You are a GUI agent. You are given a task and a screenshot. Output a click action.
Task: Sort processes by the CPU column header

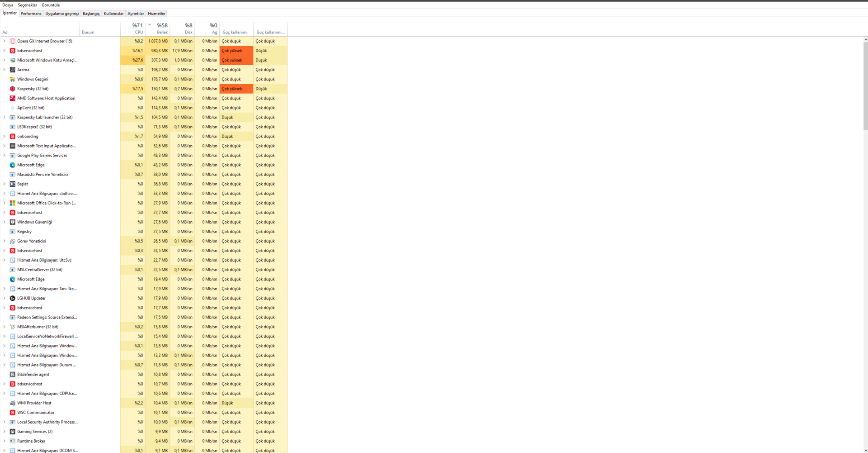pyautogui.click(x=133, y=29)
